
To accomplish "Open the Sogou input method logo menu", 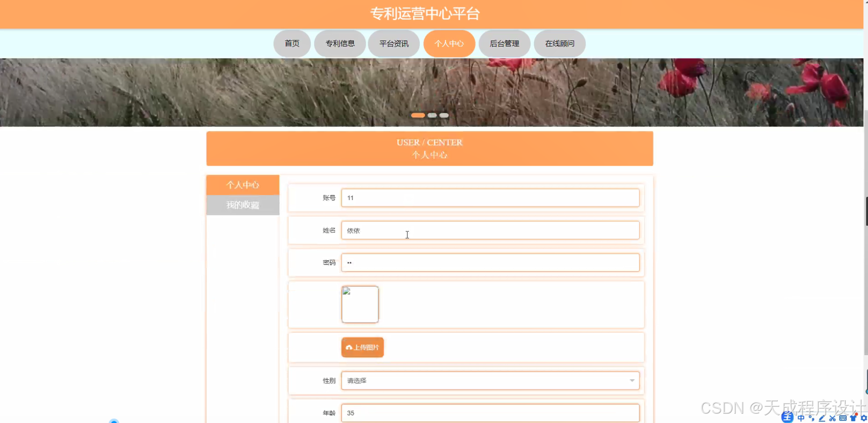I will 787,417.
